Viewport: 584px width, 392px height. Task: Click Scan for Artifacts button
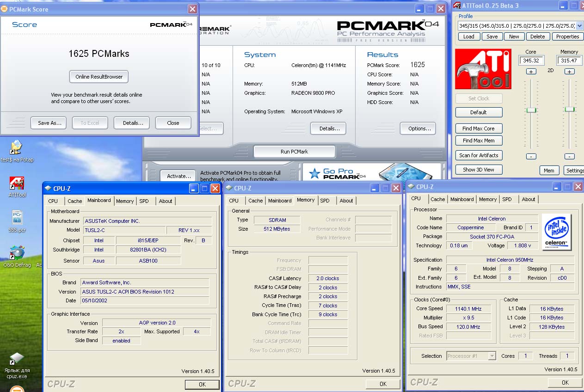pyautogui.click(x=479, y=155)
